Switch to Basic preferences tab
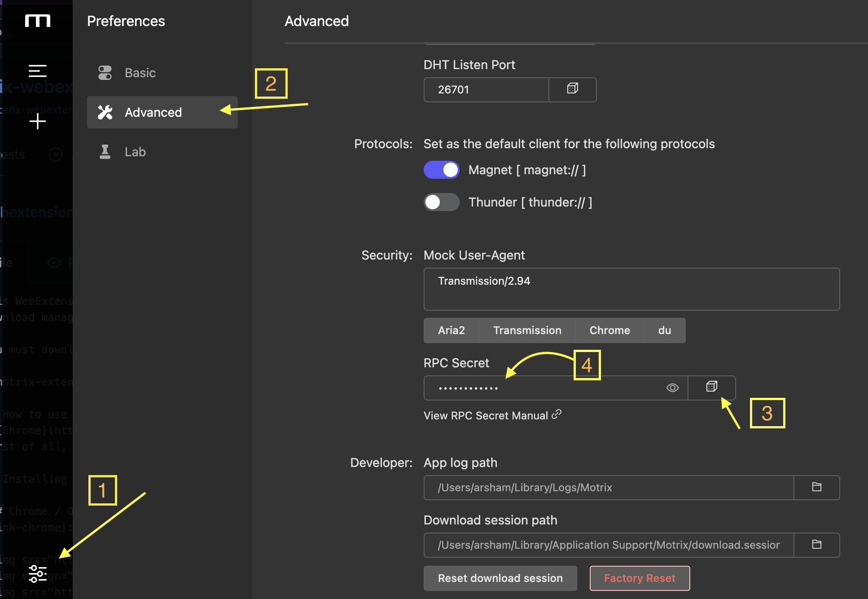Viewport: 868px width, 599px height. click(x=140, y=73)
